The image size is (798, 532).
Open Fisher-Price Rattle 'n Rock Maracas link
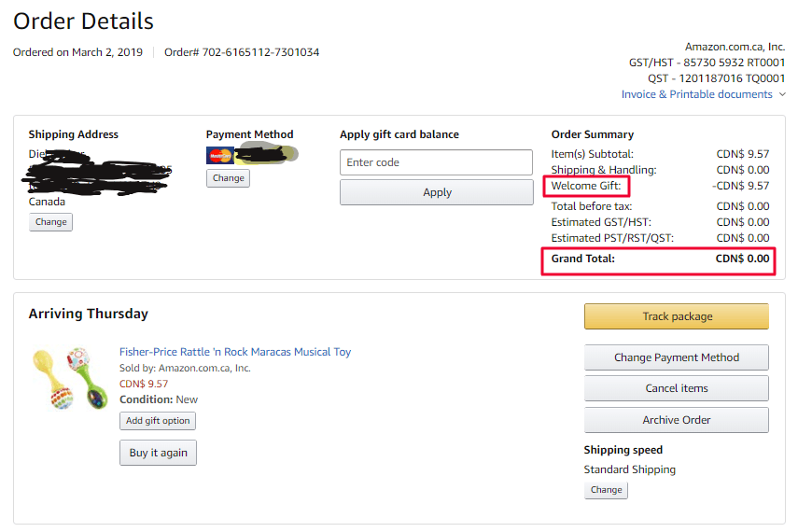coord(235,352)
